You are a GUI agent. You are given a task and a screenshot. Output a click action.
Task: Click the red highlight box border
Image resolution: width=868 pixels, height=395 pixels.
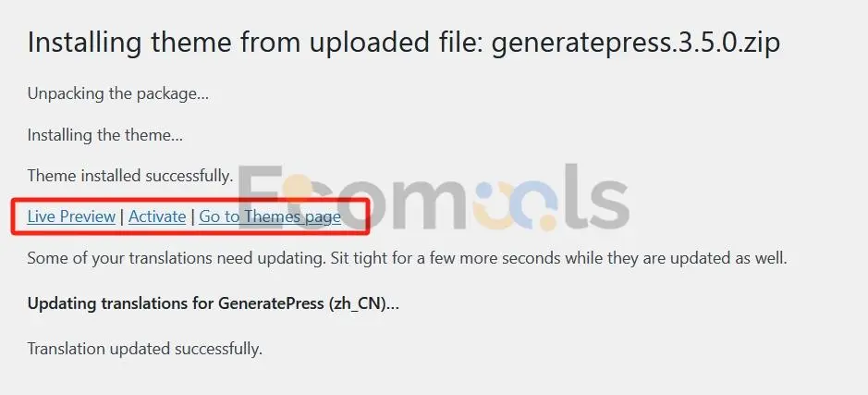point(189,200)
